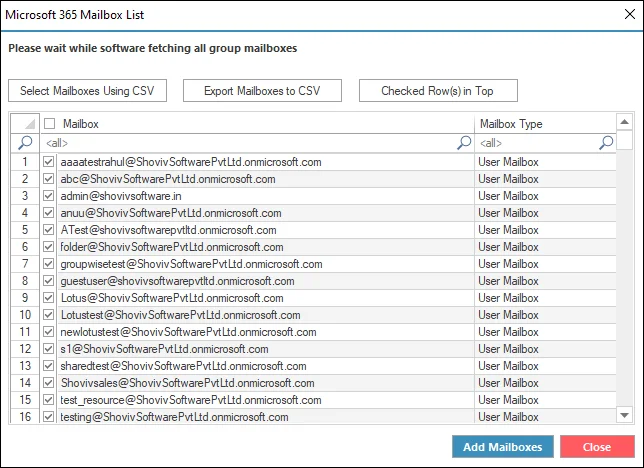644x468 pixels.
Task: Select groupwisetest@ShovivSoftwarePvtLtd address text
Action: (191, 264)
